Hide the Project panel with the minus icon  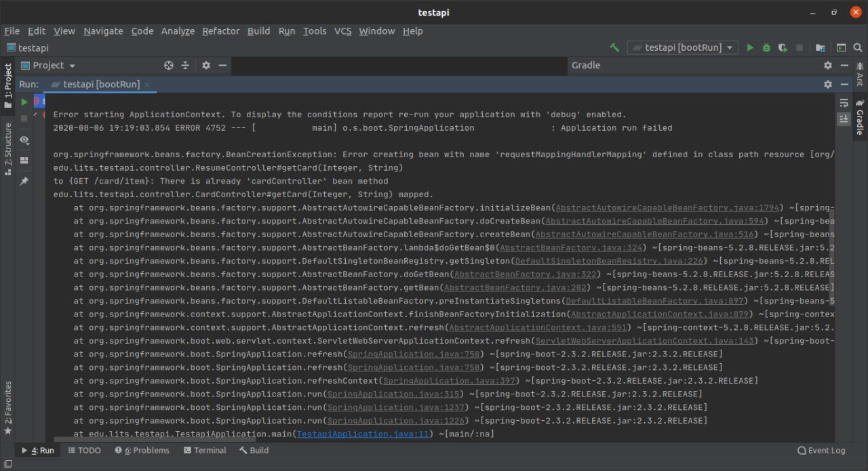pos(222,65)
